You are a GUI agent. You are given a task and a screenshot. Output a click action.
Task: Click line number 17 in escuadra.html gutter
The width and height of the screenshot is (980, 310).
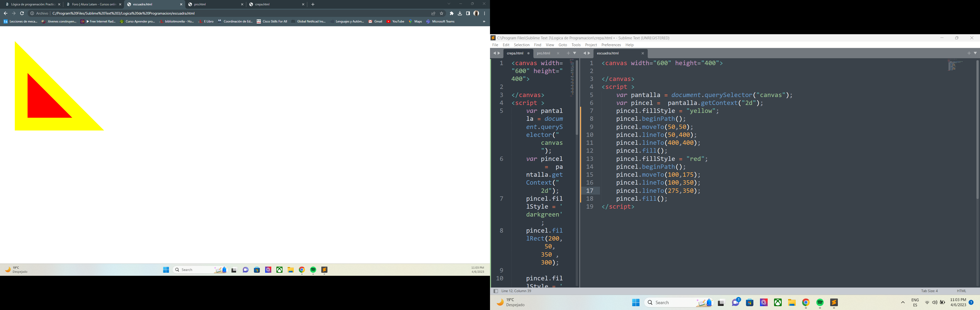coord(590,191)
